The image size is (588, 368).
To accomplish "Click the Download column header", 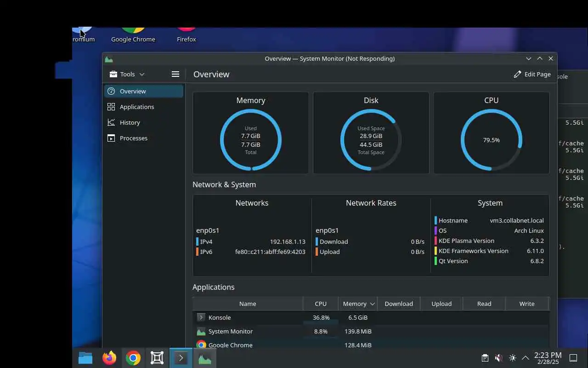I will click(399, 304).
